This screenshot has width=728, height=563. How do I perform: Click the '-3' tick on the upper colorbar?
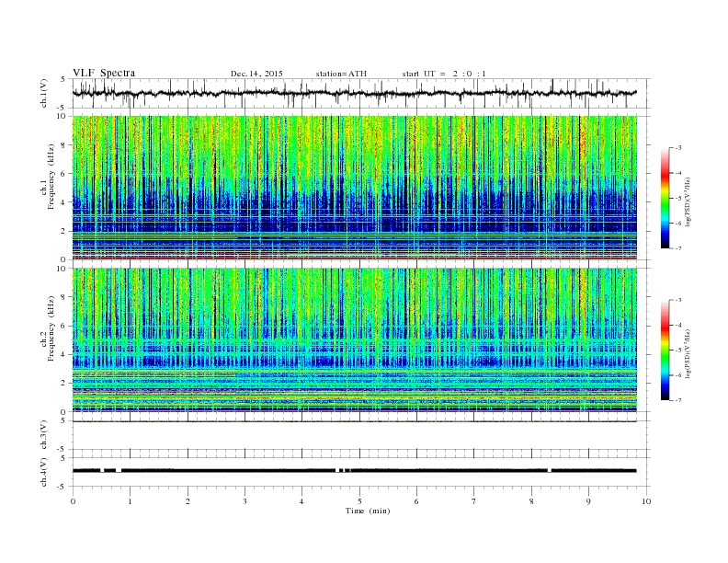(677, 148)
